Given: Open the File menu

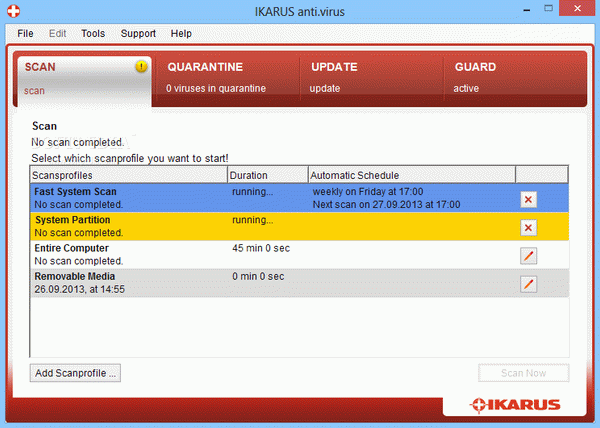Looking at the screenshot, I should point(25,34).
